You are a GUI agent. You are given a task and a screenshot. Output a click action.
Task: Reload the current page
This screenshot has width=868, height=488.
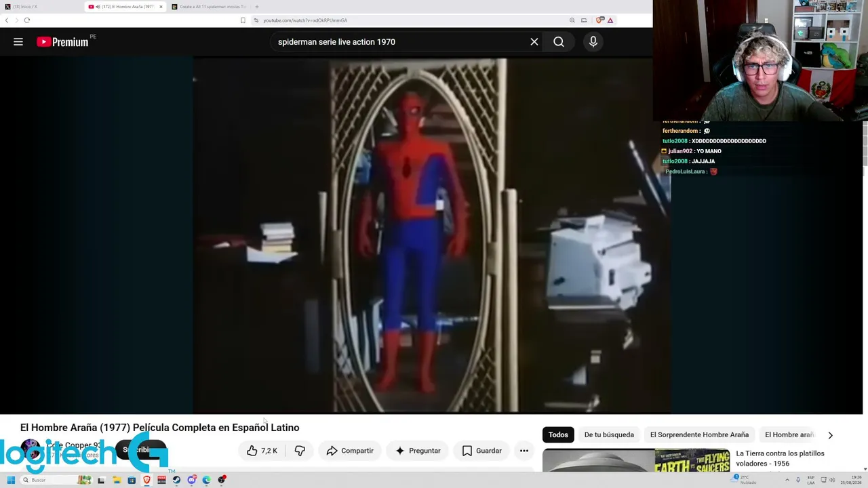click(27, 20)
